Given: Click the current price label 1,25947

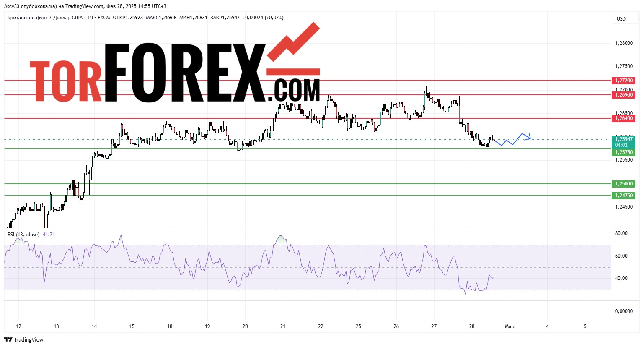Looking at the screenshot, I should (623, 139).
